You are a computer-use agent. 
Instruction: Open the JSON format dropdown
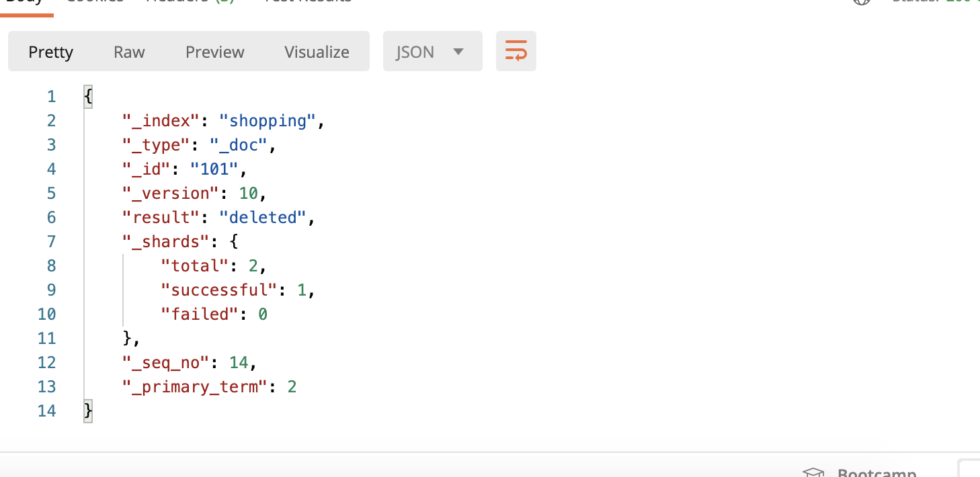(432, 51)
